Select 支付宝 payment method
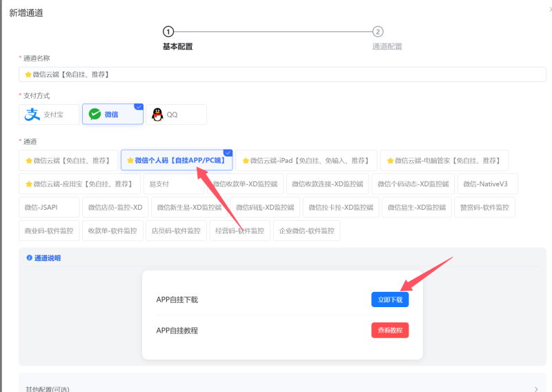This screenshot has width=552, height=392. (x=49, y=115)
